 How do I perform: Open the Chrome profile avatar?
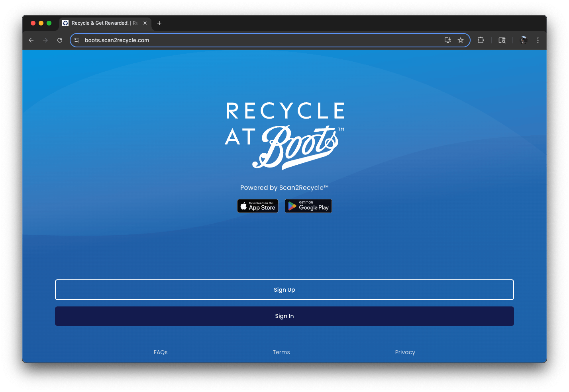(524, 40)
